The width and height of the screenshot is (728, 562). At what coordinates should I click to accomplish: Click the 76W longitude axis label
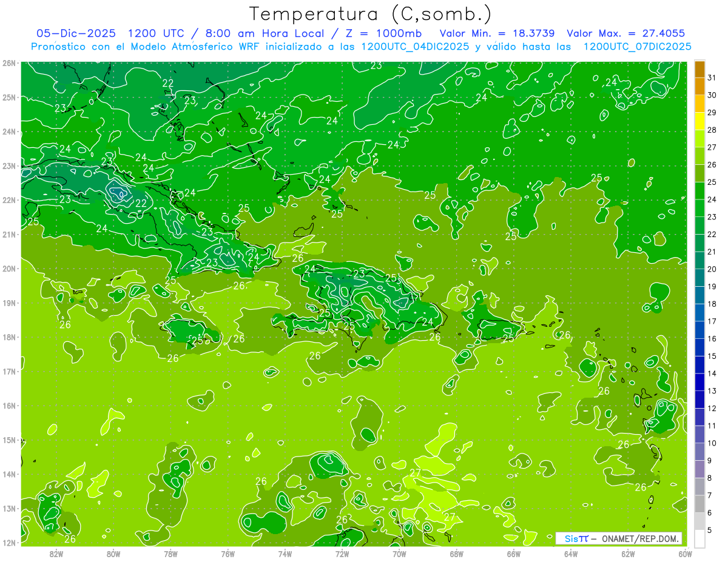click(x=227, y=554)
